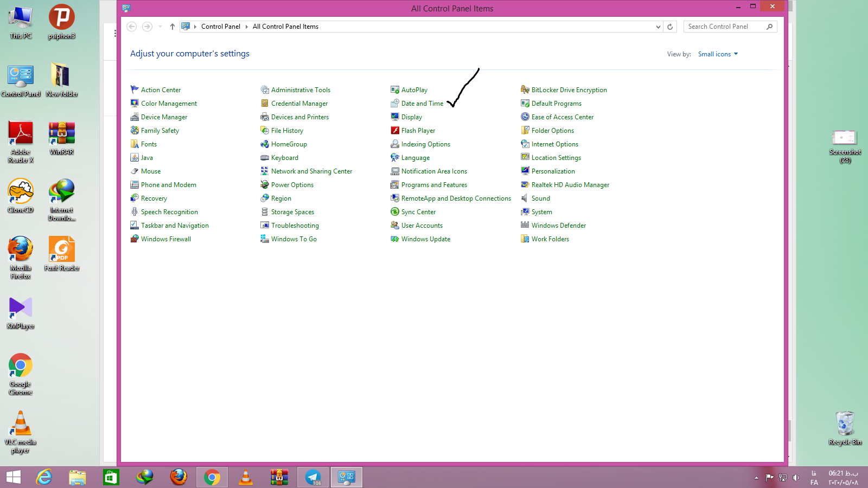Click the Display icon
Image resolution: width=868 pixels, height=488 pixels.
pos(395,117)
